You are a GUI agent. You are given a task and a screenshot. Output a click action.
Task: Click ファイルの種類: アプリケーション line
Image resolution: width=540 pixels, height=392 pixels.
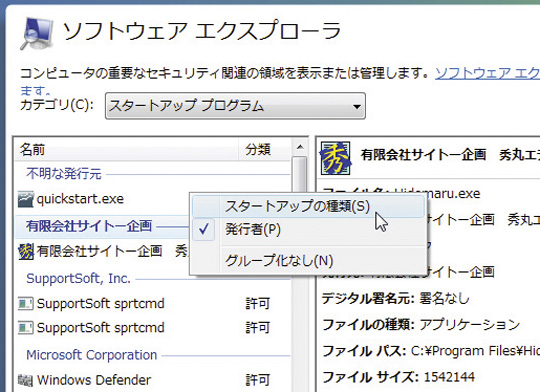click(421, 325)
